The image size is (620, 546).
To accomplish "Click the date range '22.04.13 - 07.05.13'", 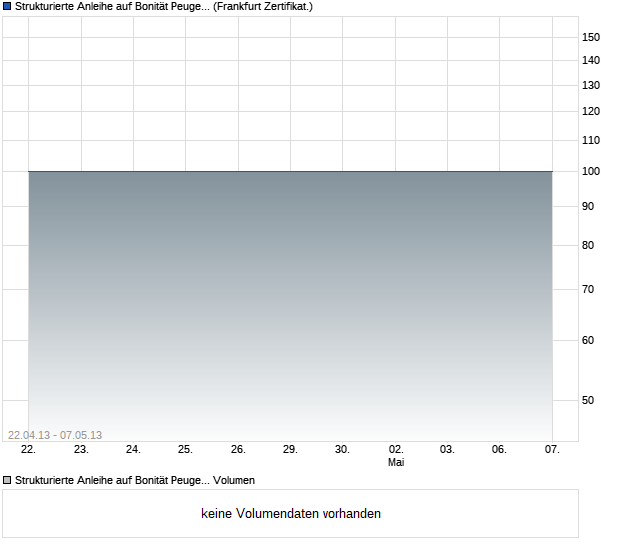I will [55, 435].
